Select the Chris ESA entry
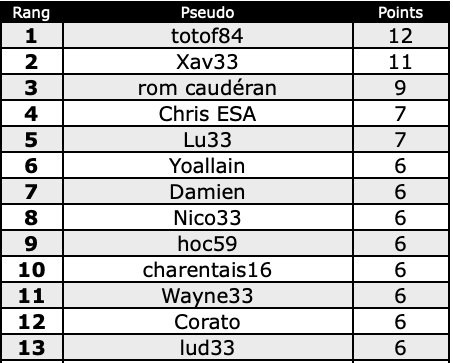This screenshot has height=363, width=453. [207, 114]
